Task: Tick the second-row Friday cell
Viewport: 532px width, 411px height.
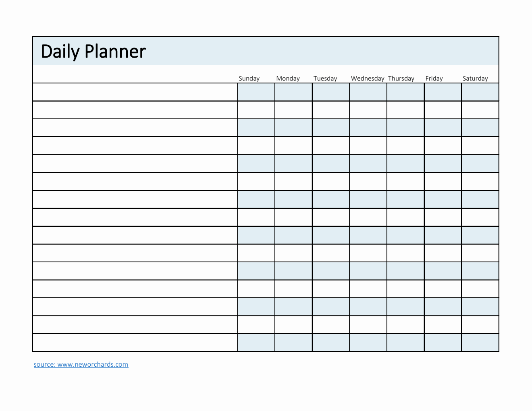Action: point(443,110)
